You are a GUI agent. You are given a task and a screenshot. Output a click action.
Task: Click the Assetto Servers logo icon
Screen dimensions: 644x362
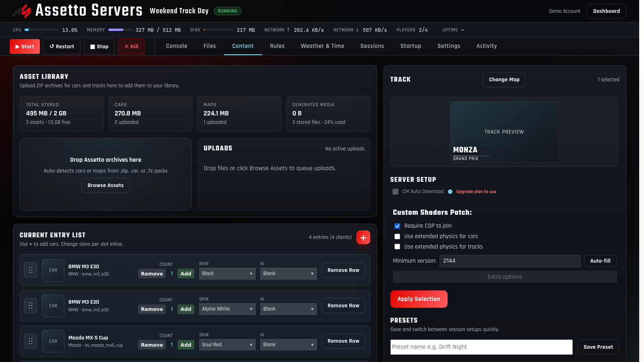click(22, 11)
